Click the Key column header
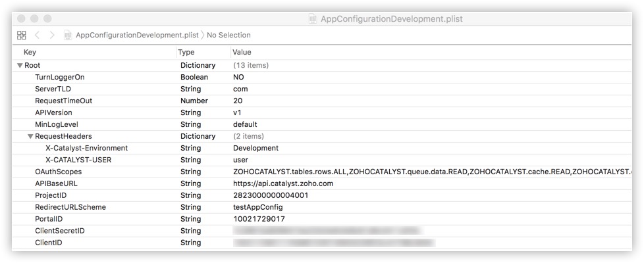The height and width of the screenshot is (263, 644). coord(30,52)
